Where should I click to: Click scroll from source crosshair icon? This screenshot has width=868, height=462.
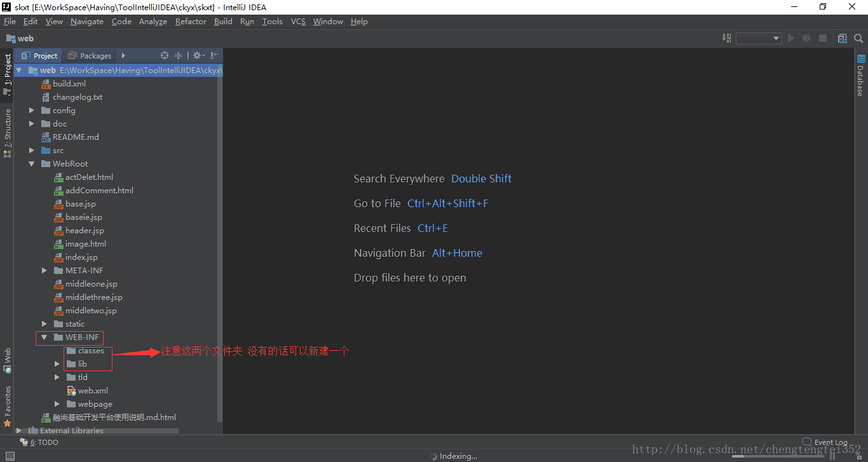[x=165, y=55]
